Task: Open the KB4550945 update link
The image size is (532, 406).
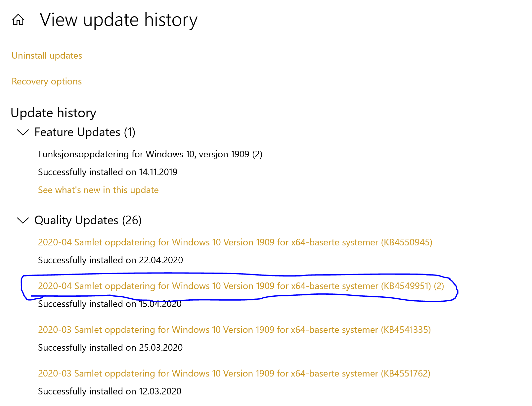Action: coord(235,242)
